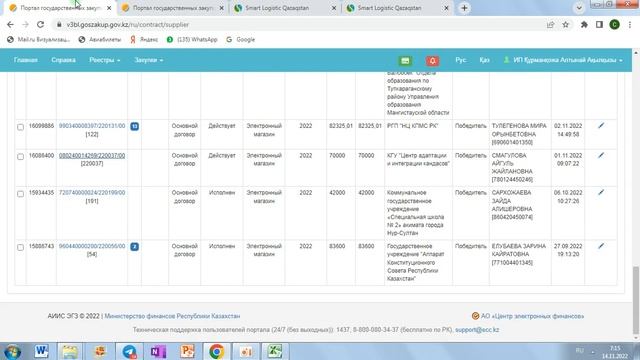
Task: Open Министерство финансов Республики Казахстан link
Action: tap(172, 316)
